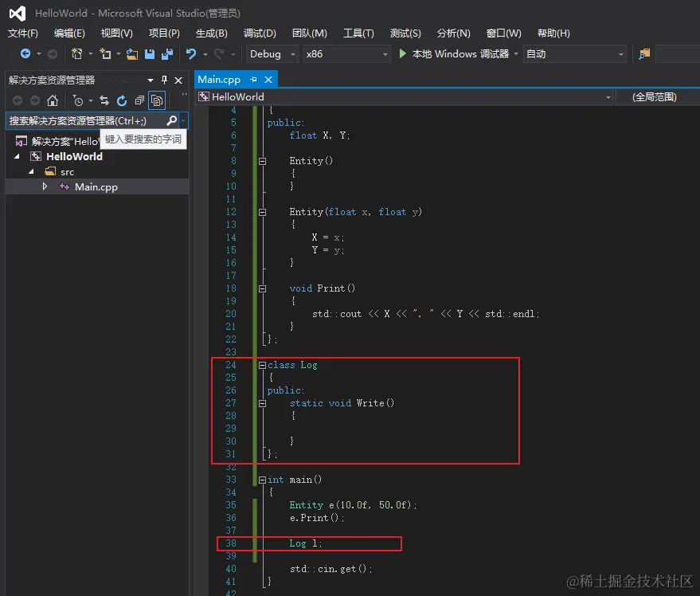Collapse the Entity() default constructor block
The height and width of the screenshot is (596, 700).
pos(262,161)
